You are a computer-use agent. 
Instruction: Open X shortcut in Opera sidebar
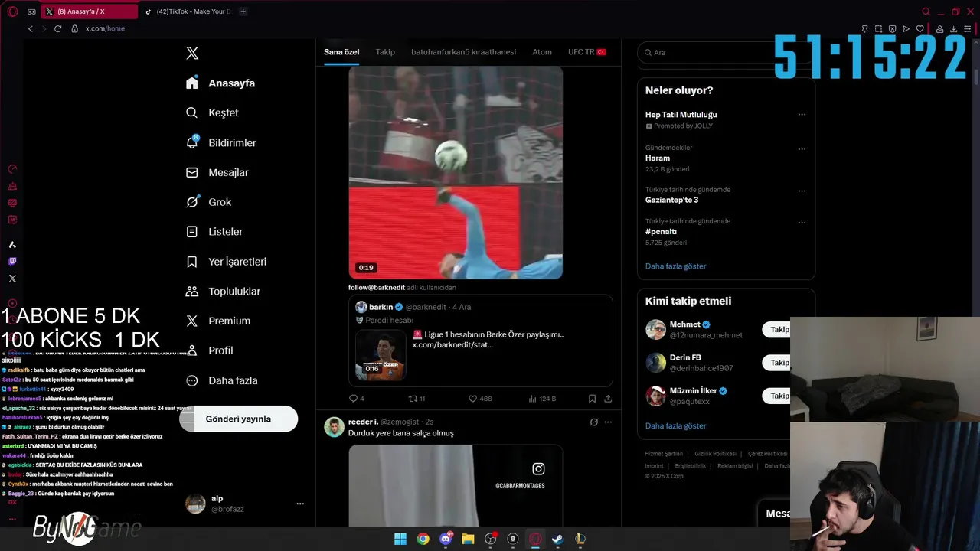pos(12,279)
